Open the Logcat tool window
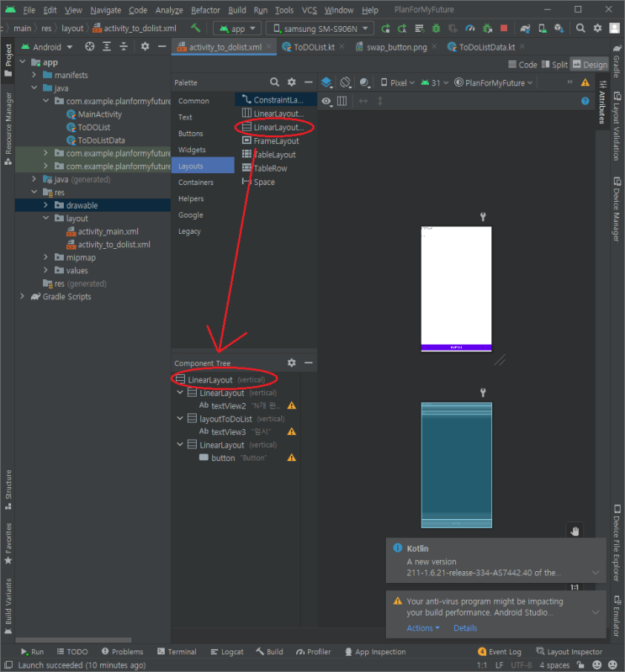The width and height of the screenshot is (625, 672). (x=227, y=652)
